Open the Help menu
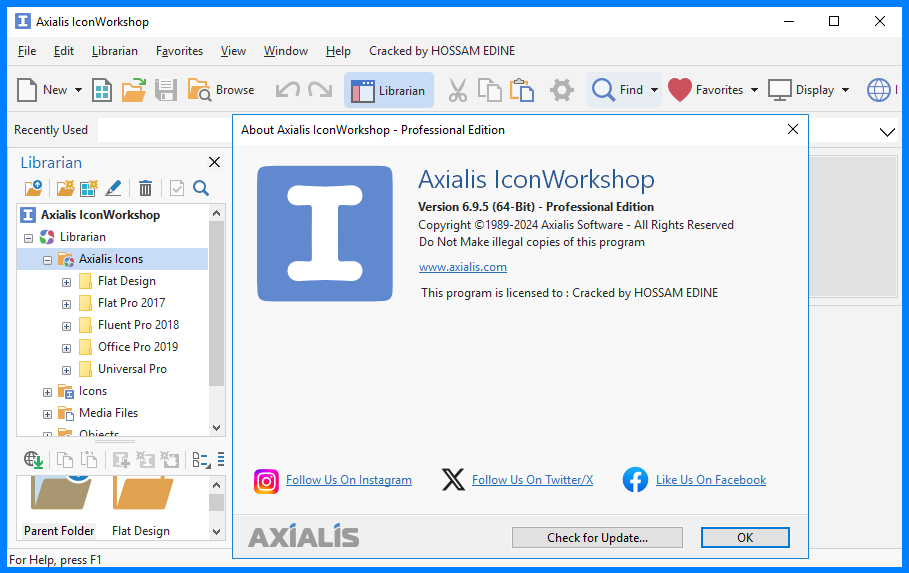The height and width of the screenshot is (573, 909). pos(338,51)
